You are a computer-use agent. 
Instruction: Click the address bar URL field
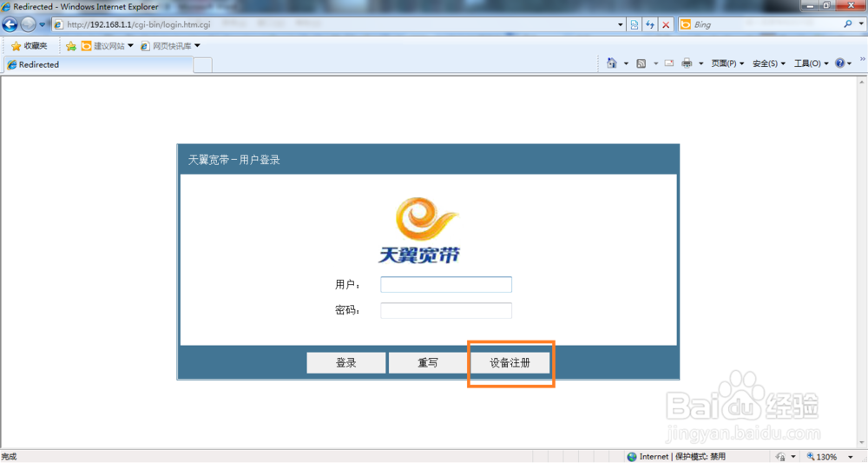(x=335, y=24)
